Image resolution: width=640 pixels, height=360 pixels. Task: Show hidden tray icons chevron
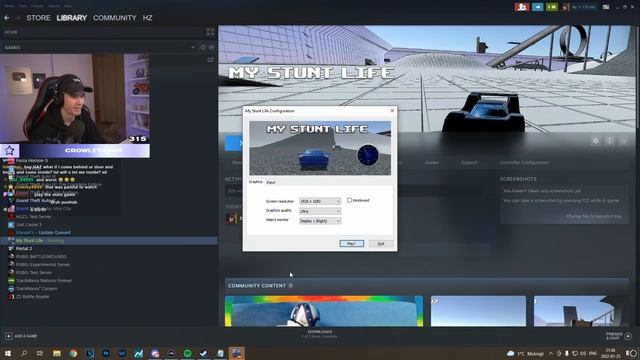[x=551, y=353]
